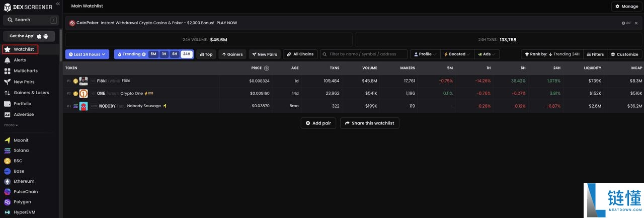
Task: Sort by the AGE column header
Action: click(295, 68)
